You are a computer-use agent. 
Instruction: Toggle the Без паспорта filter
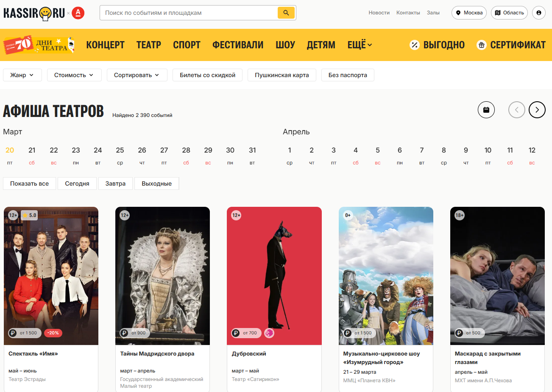click(x=348, y=75)
